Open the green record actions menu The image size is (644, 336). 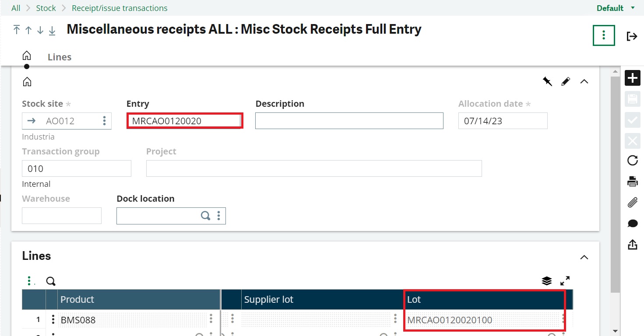pos(604,35)
